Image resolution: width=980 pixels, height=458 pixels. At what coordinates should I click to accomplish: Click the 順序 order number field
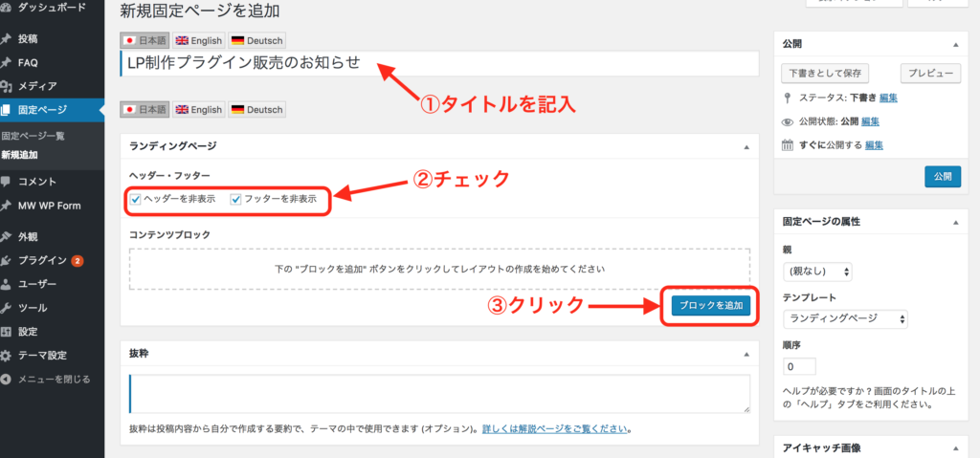point(798,366)
